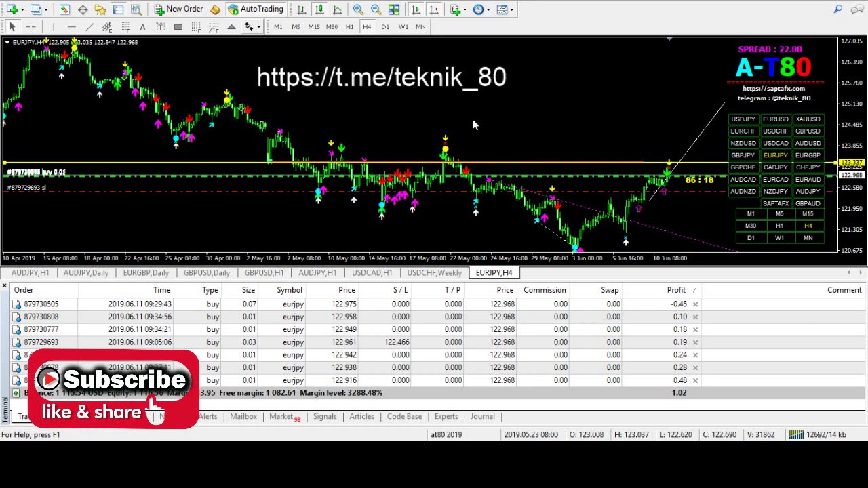Select the equidistant channel tool
This screenshot has width=868, height=488.
(107, 26)
